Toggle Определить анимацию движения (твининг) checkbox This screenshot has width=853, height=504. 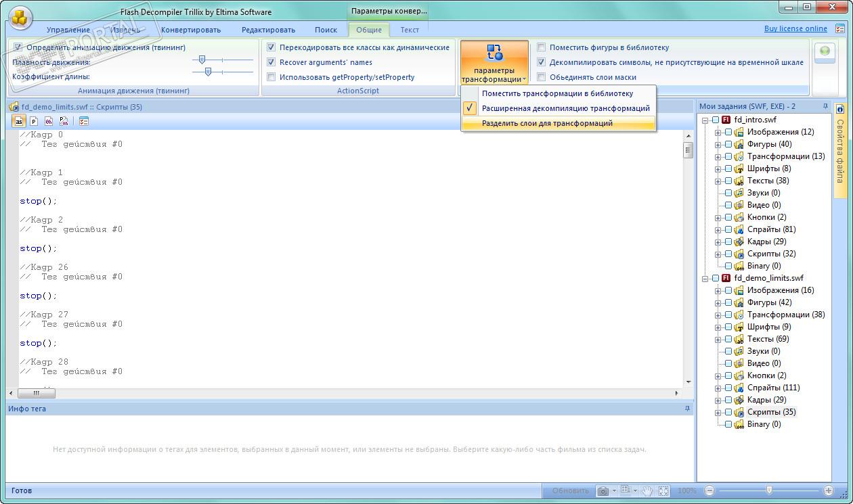[19, 47]
